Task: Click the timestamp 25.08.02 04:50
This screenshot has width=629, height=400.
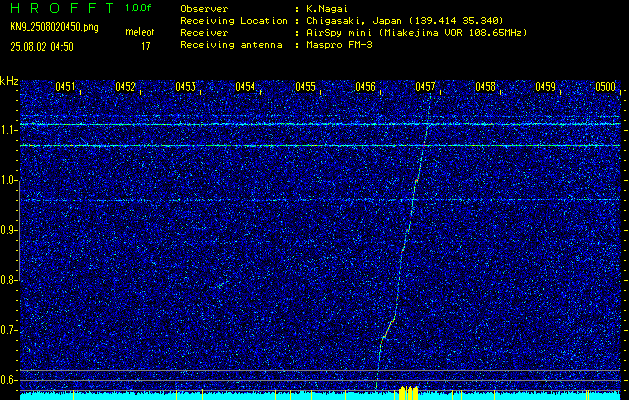Action: tap(42, 47)
